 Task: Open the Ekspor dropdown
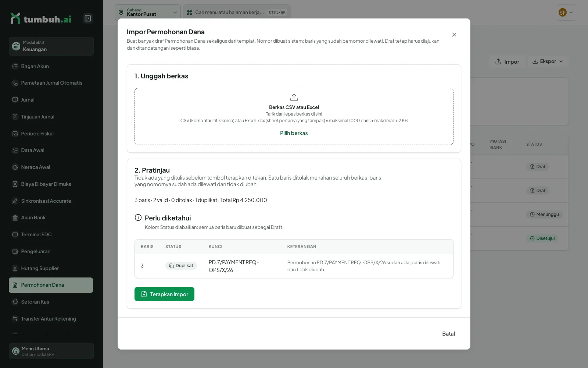548,61
